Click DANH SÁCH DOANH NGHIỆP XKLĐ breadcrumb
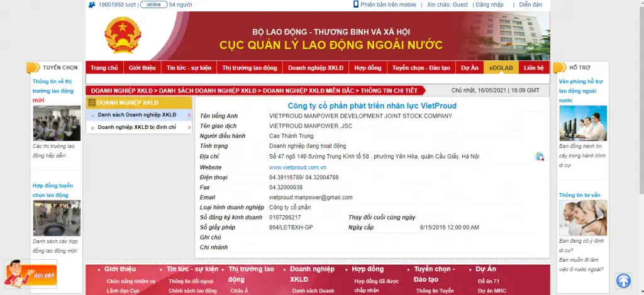 click(x=208, y=91)
